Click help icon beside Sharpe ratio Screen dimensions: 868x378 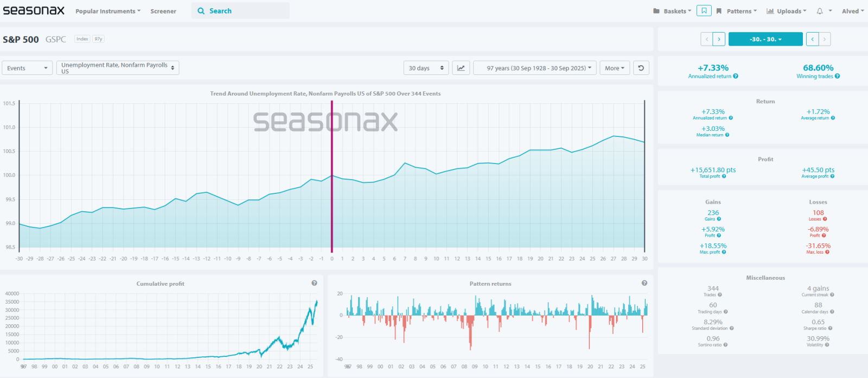tap(830, 329)
